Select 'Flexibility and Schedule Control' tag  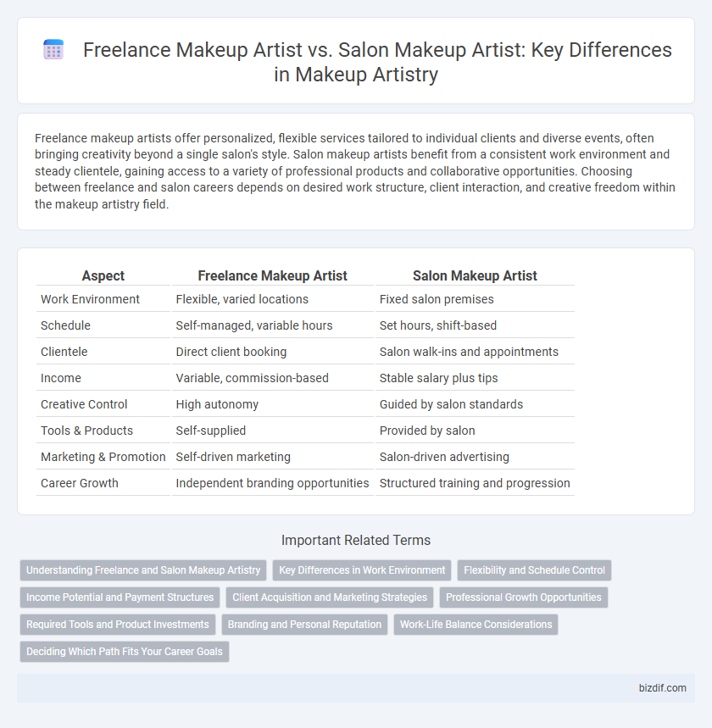tap(534, 570)
